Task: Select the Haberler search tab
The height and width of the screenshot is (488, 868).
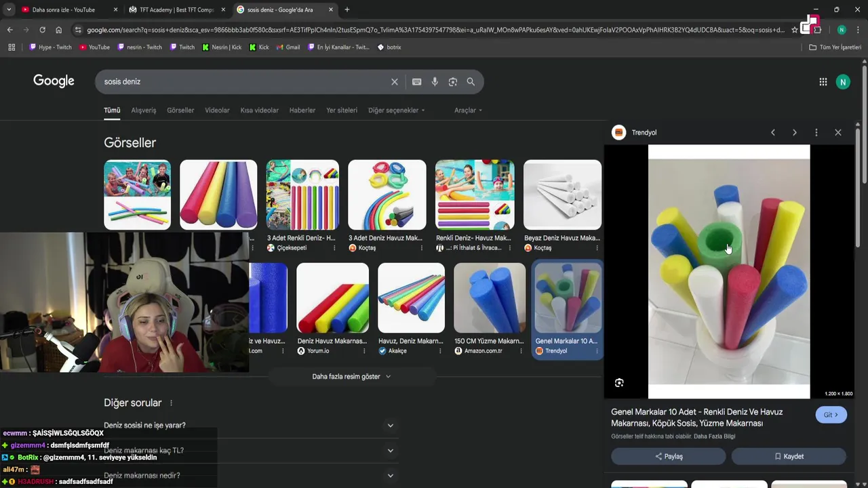Action: pyautogui.click(x=302, y=110)
